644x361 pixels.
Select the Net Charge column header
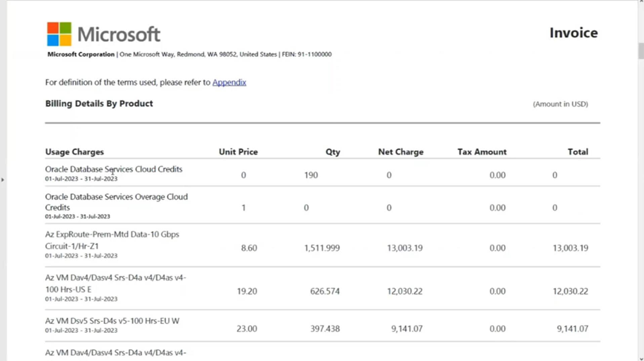pos(400,152)
